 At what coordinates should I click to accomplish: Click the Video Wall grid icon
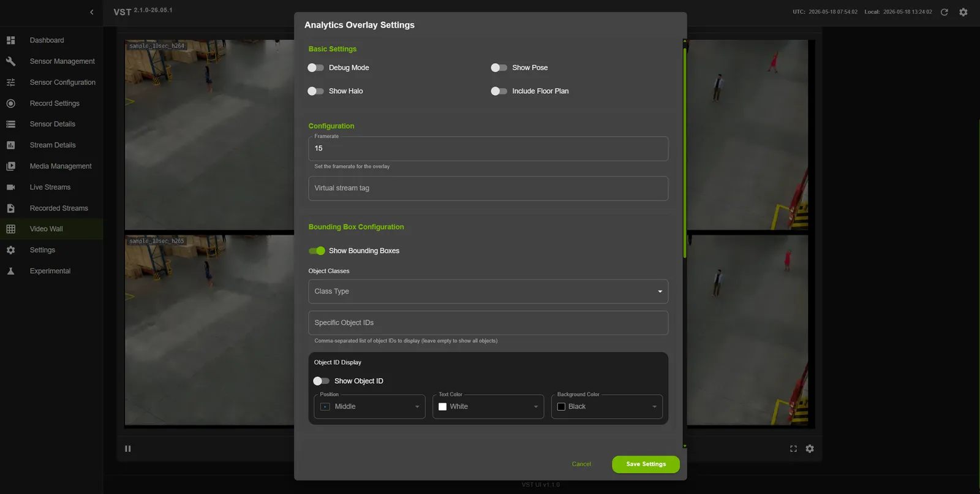point(10,229)
